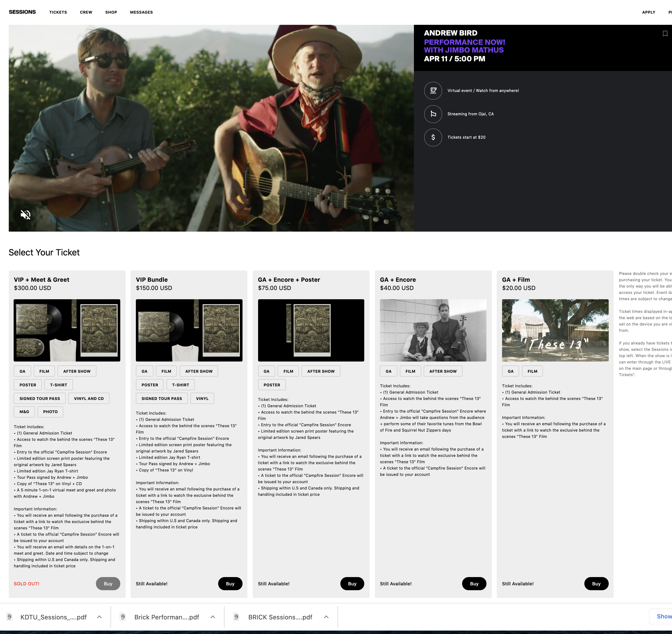672x634 pixels.
Task: Expand the KDTU_Sessions download options chevron
Action: (99, 617)
